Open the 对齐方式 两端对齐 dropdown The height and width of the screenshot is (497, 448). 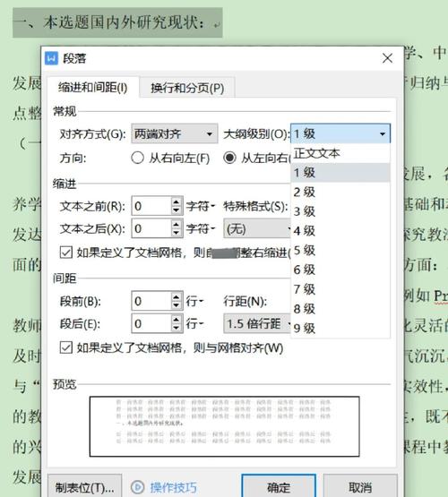tap(175, 133)
